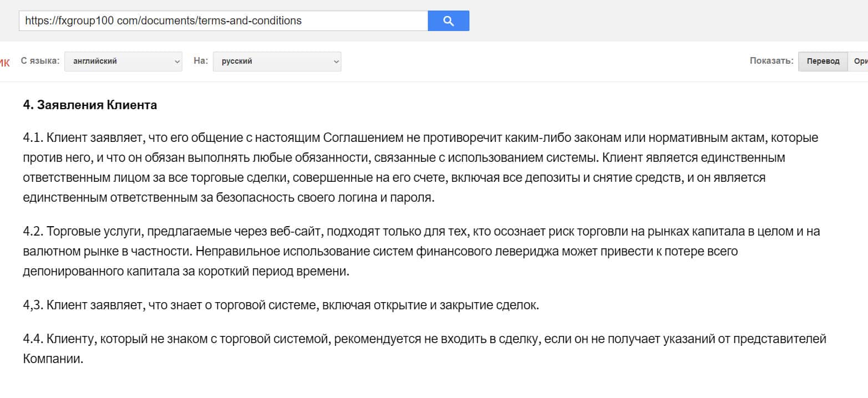This screenshot has width=868, height=398.
Task: Click the "Показать:" label
Action: (x=772, y=61)
